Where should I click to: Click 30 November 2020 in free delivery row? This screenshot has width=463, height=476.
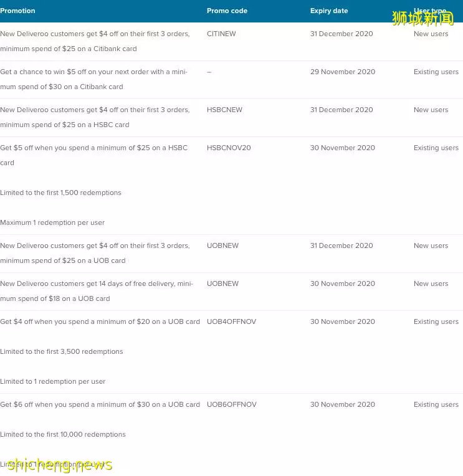(343, 283)
